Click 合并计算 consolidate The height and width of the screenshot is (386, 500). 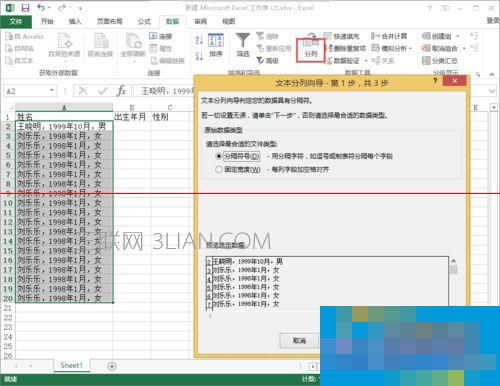[389, 36]
